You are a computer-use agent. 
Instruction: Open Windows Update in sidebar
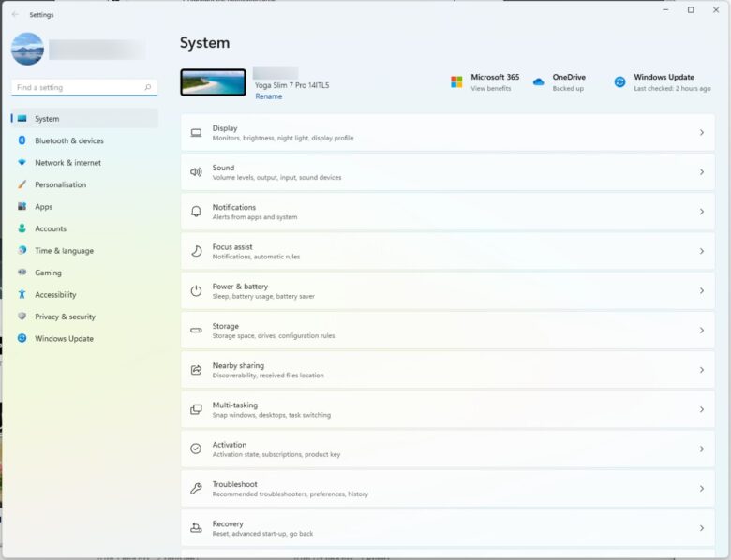(85, 339)
